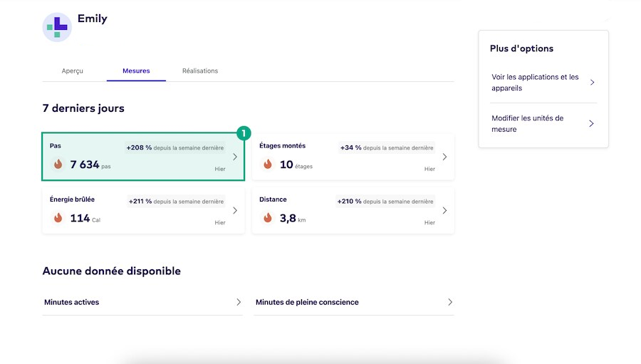Image resolution: width=641 pixels, height=364 pixels.
Task: Click the Énergie brûlée card title
Action: click(72, 199)
